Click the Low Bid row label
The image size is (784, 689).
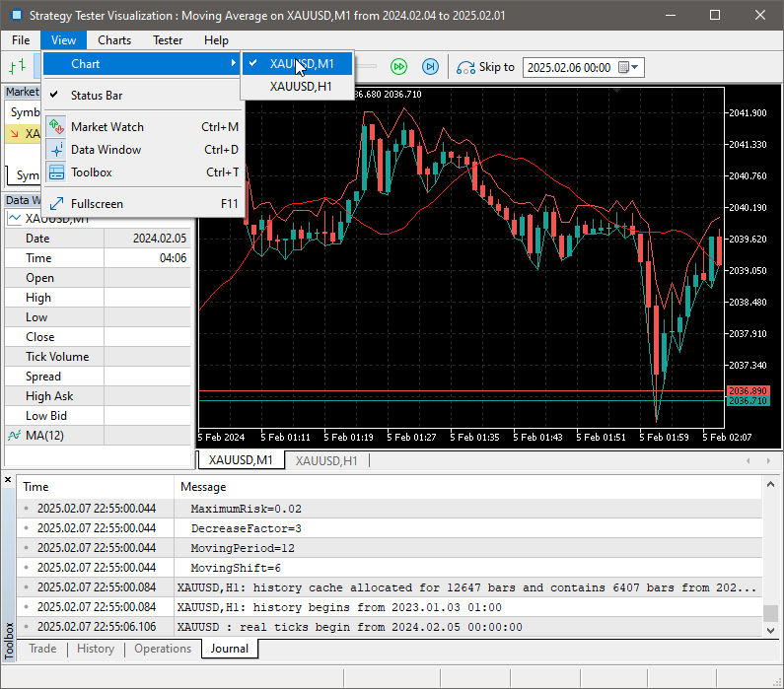click(x=46, y=416)
